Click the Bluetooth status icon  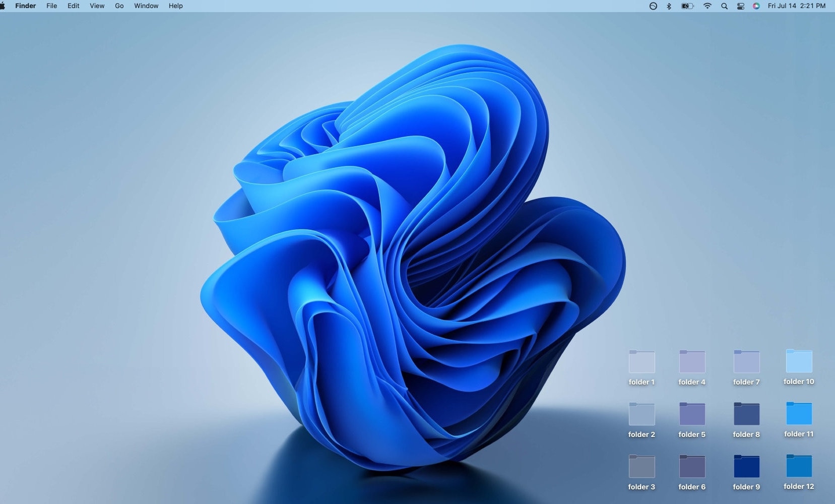coord(669,6)
